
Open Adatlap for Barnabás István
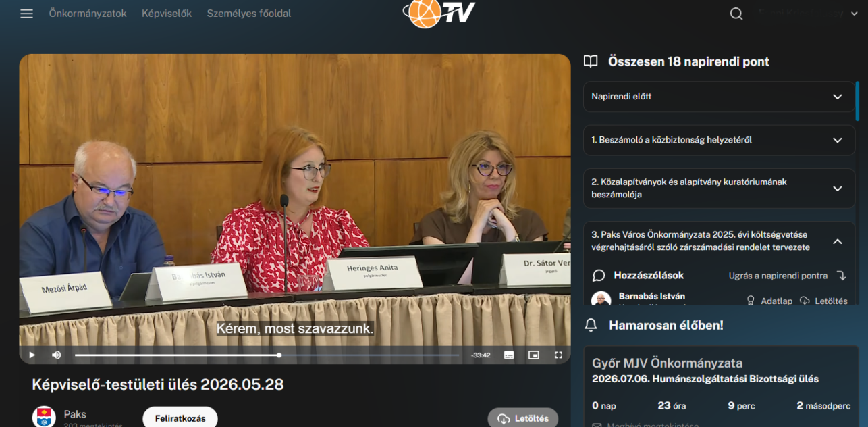769,301
